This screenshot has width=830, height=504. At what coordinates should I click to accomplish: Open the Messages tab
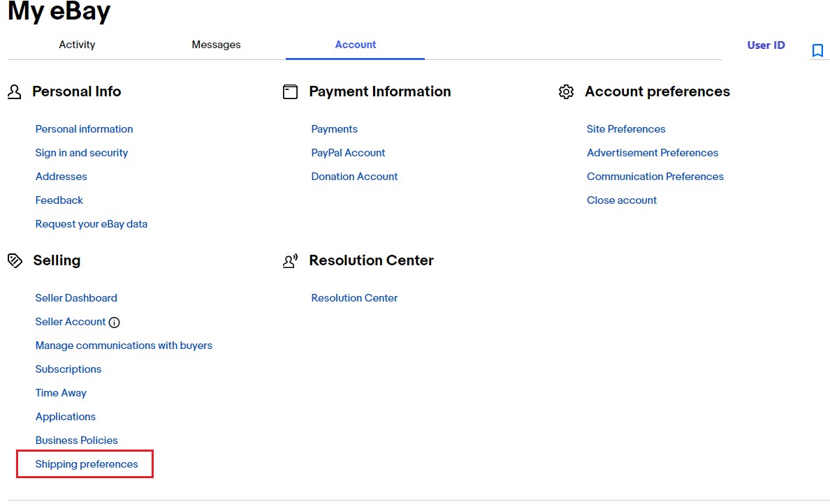click(x=216, y=45)
